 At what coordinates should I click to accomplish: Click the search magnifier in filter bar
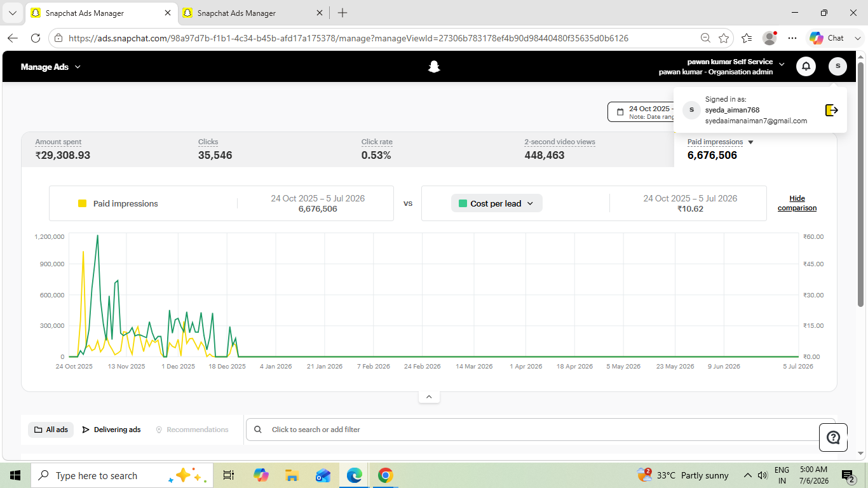coord(258,430)
